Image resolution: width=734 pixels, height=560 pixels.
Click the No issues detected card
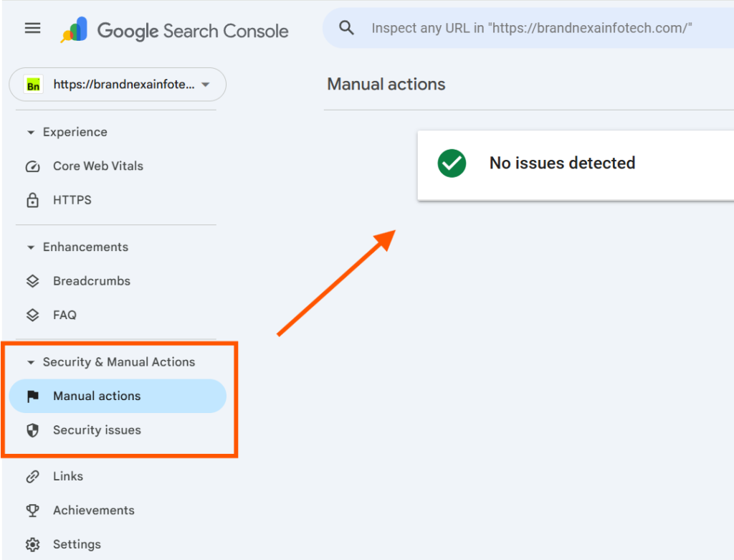click(x=573, y=163)
